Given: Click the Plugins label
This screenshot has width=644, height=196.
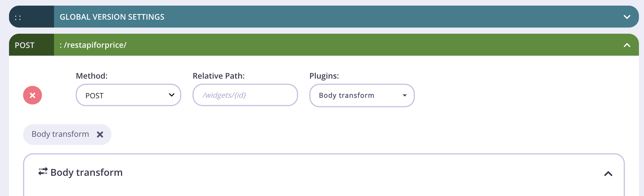Looking at the screenshot, I should (x=324, y=76).
